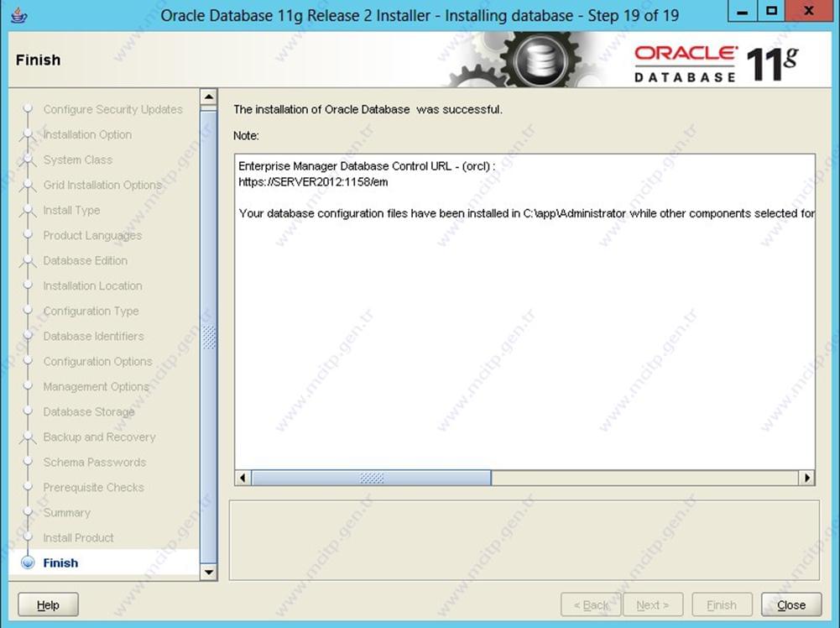Click the note area horizontal scrollbar thumb
Image resolution: width=840 pixels, height=628 pixels.
coord(371,478)
